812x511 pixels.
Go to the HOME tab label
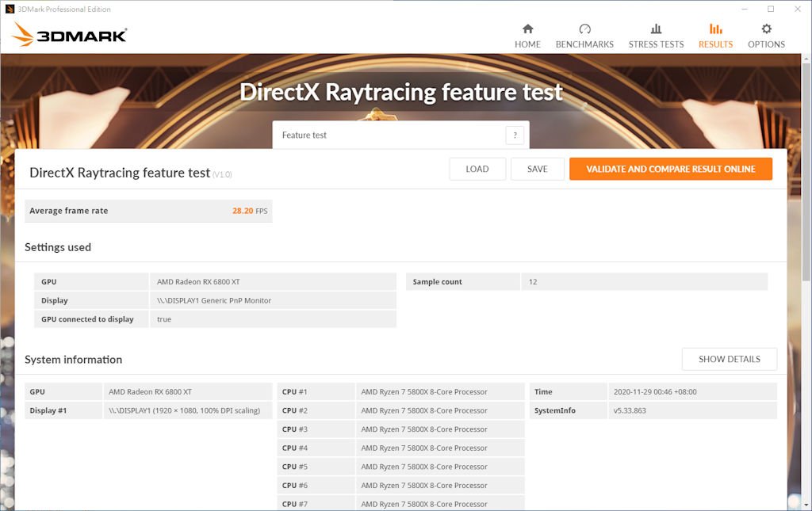tap(527, 44)
